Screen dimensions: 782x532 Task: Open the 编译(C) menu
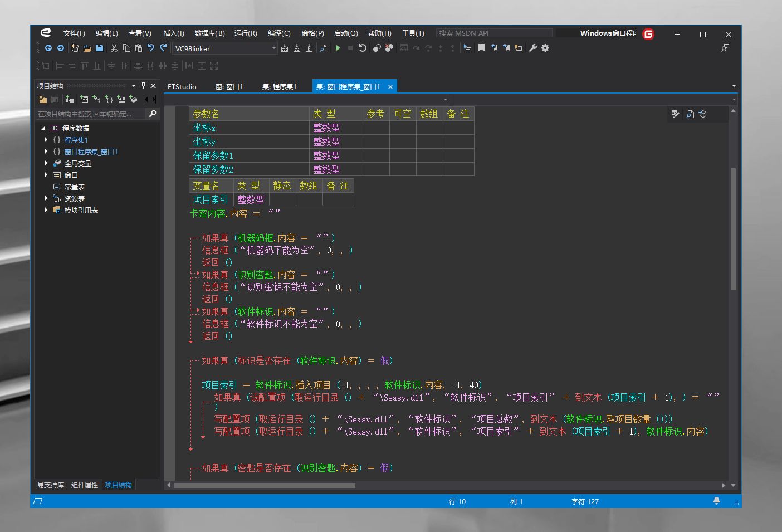point(279,33)
